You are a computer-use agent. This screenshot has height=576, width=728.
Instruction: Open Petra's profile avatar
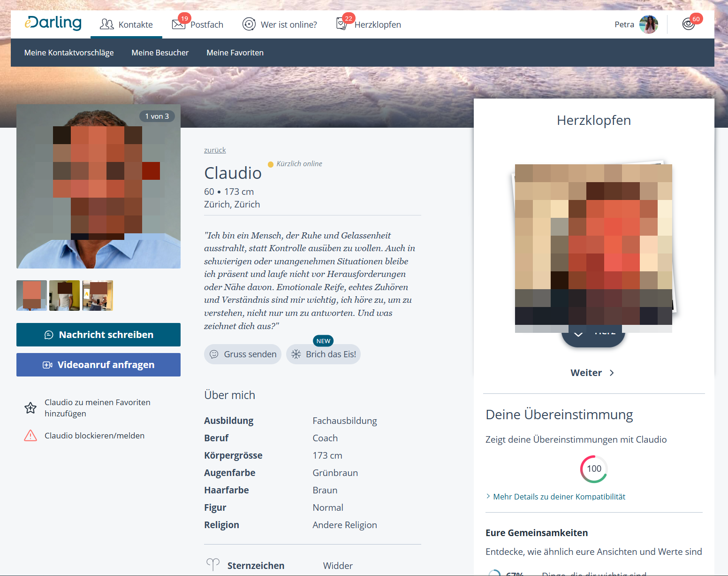click(x=649, y=24)
